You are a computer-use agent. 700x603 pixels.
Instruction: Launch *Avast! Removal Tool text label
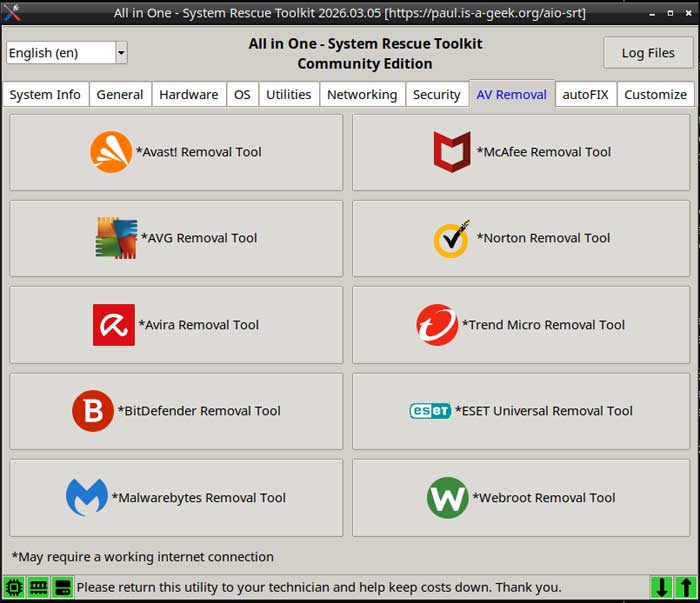199,152
